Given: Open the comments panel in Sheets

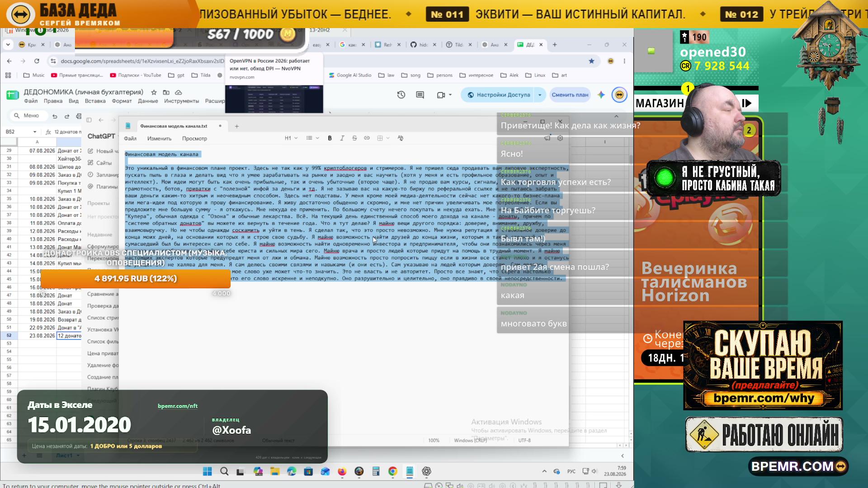Looking at the screenshot, I should 420,95.
